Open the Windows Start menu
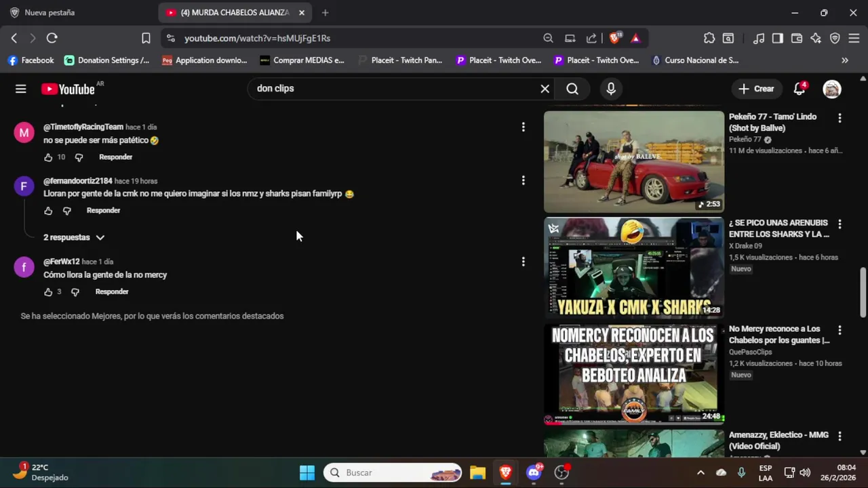868x488 pixels. click(307, 472)
